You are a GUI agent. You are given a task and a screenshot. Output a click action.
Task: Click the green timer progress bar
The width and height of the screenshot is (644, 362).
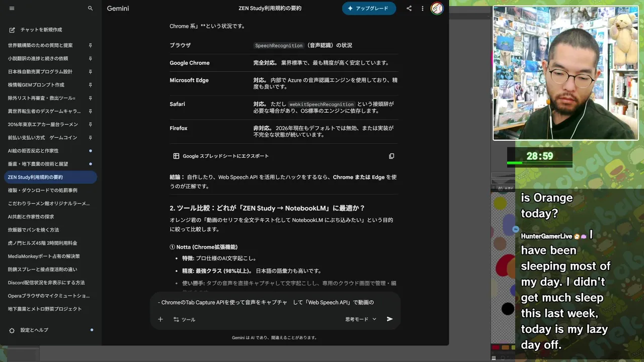pyautogui.click(x=539, y=163)
